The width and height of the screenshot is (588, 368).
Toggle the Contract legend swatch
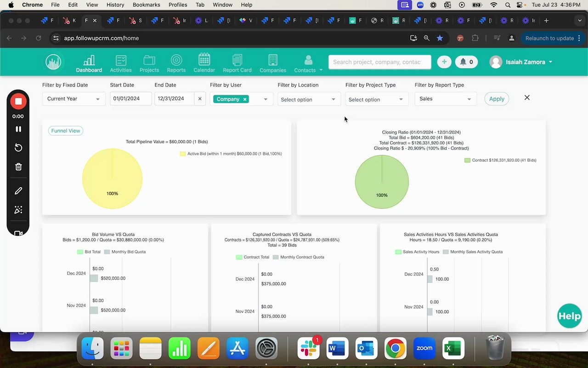point(468,160)
